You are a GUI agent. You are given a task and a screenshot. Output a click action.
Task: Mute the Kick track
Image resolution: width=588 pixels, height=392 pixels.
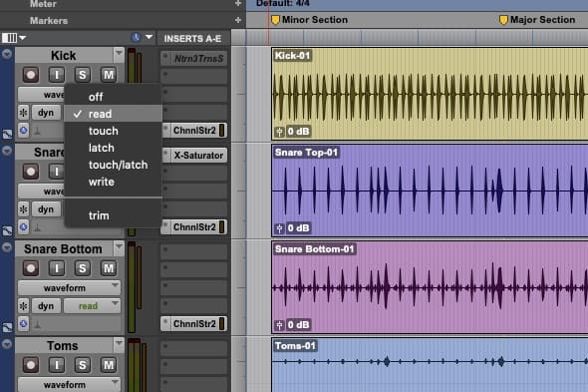[x=109, y=75]
